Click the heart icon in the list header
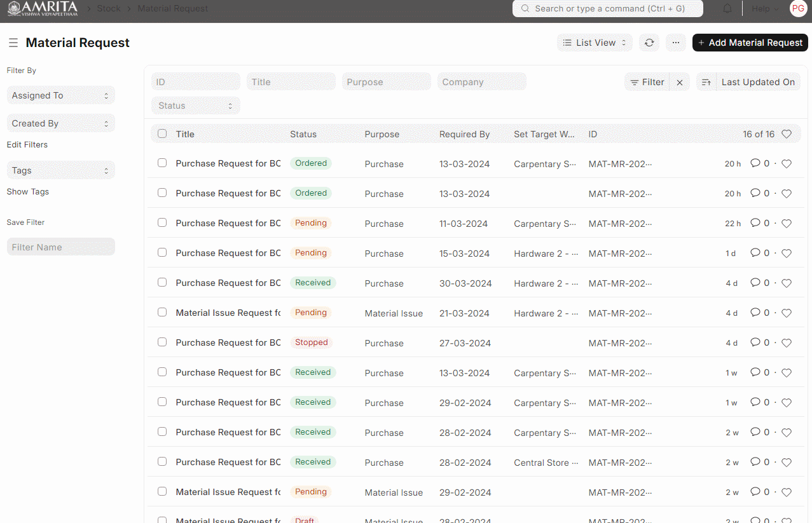The height and width of the screenshot is (523, 812). [786, 134]
